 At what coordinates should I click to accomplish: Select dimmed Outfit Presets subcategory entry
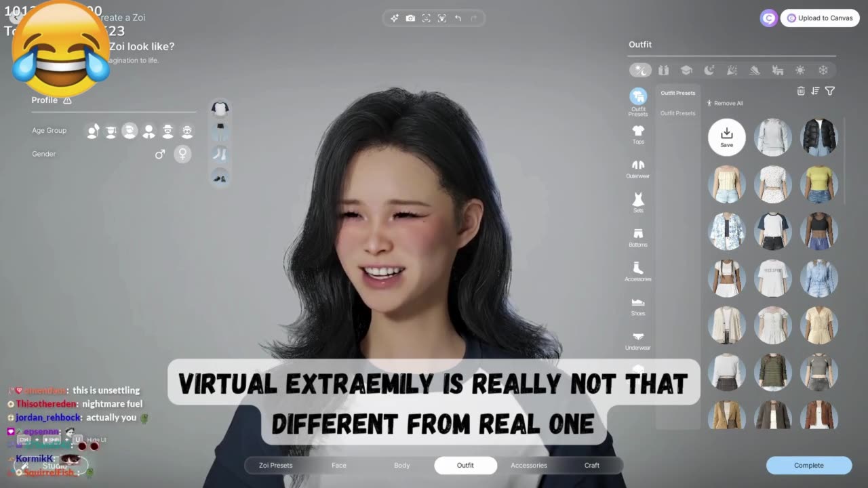tap(678, 113)
